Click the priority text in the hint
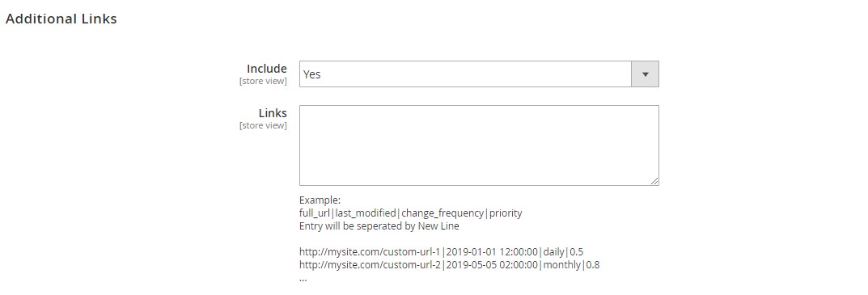The height and width of the screenshot is (295, 868). [x=506, y=213]
